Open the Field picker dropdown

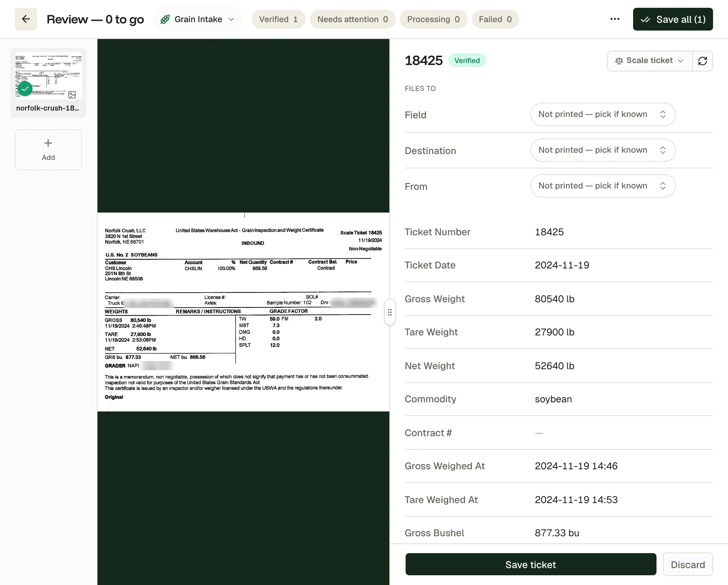click(x=603, y=114)
